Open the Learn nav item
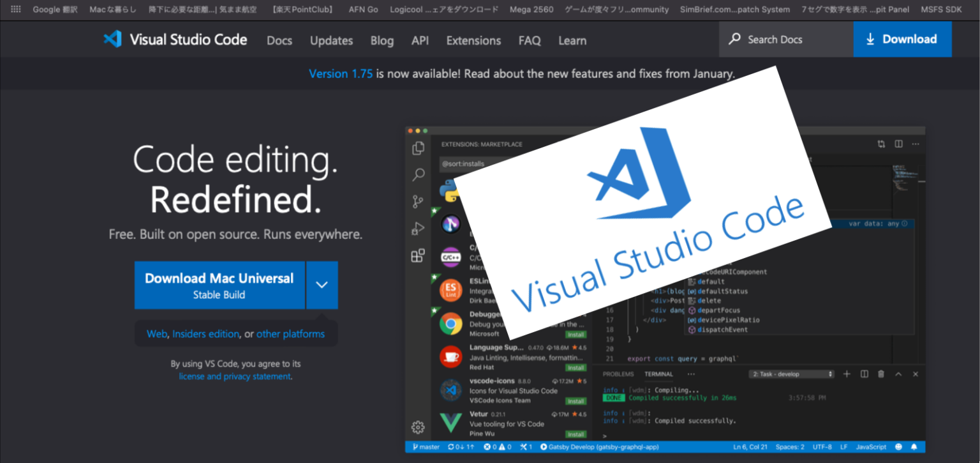The height and width of the screenshot is (463, 980). pyautogui.click(x=572, y=40)
